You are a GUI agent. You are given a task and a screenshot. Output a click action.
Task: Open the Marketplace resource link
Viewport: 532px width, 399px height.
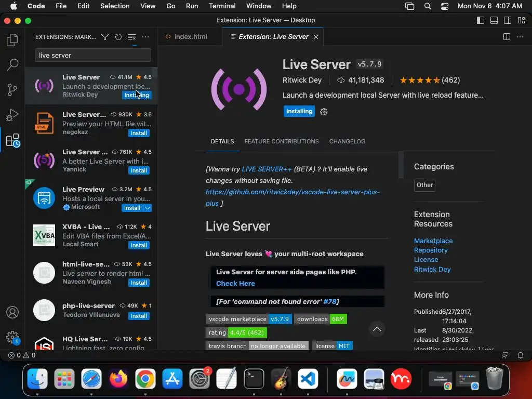pos(433,241)
